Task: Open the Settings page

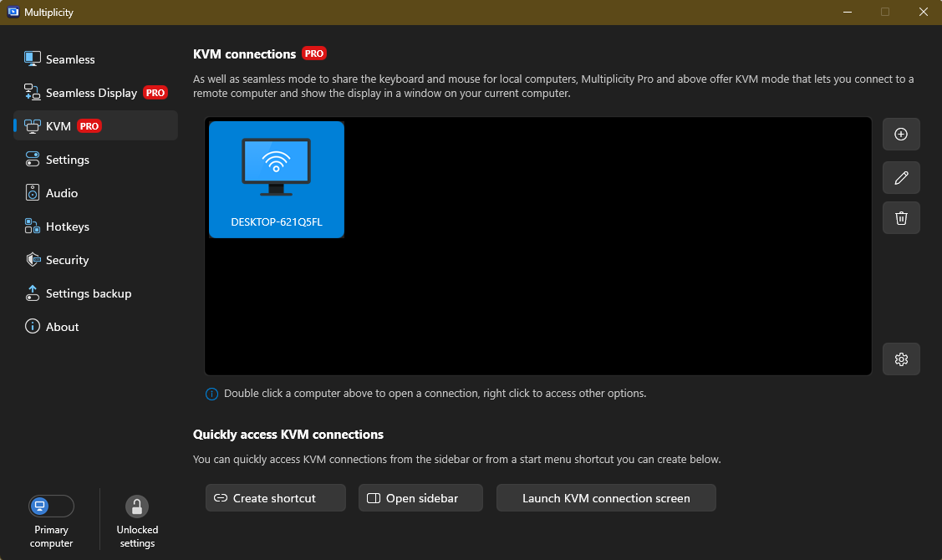Action: 67,160
